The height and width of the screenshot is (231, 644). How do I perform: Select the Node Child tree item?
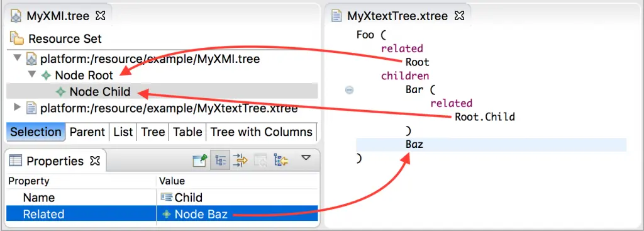coord(100,92)
